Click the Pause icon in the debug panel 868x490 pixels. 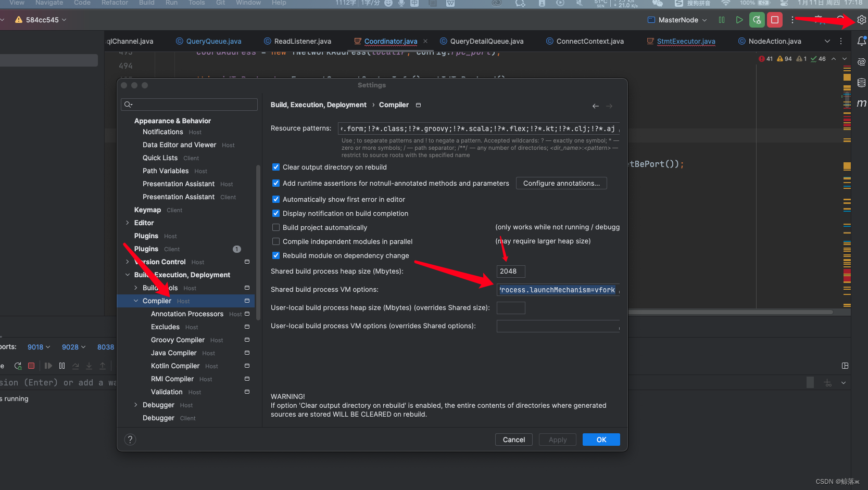pyautogui.click(x=62, y=366)
